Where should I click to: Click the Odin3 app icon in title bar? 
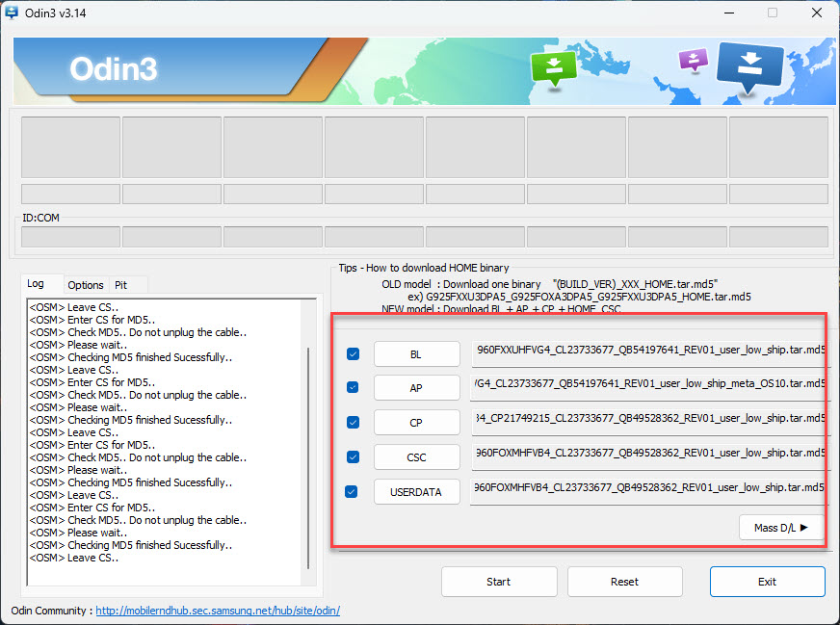click(13, 13)
